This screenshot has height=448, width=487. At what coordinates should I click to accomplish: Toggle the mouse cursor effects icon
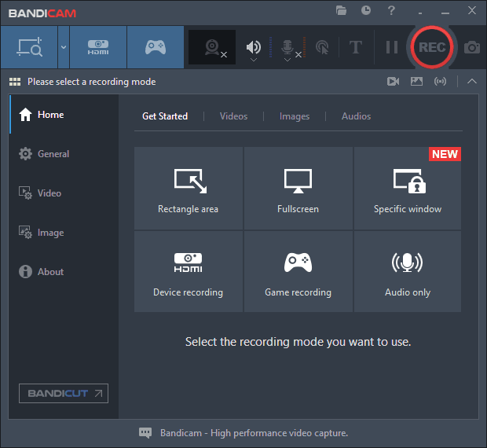pos(322,47)
